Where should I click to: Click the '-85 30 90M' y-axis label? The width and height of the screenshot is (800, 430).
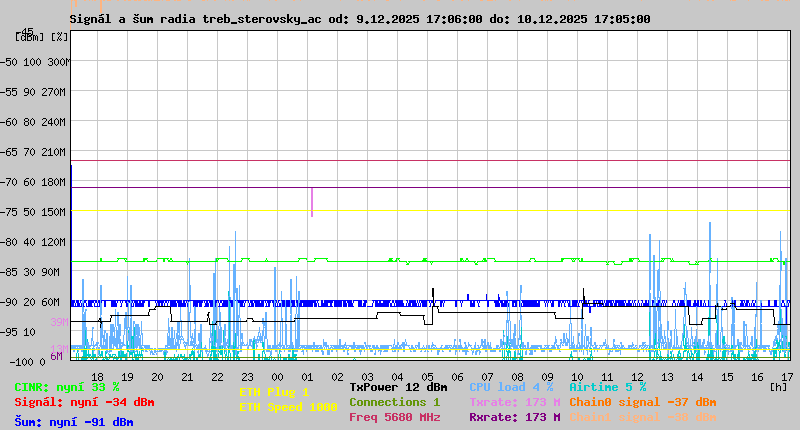31,272
